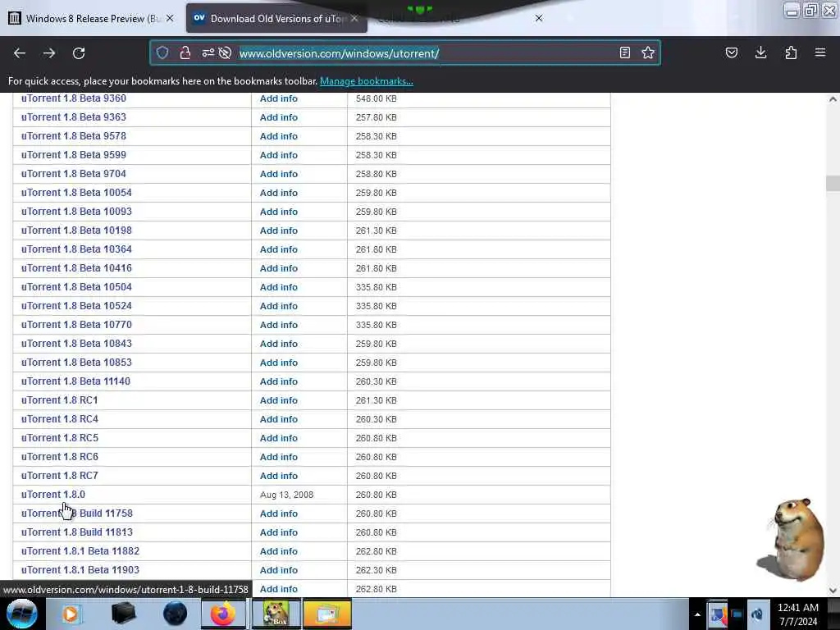
Task: Bookmark this page with the star icon
Action: (648, 52)
